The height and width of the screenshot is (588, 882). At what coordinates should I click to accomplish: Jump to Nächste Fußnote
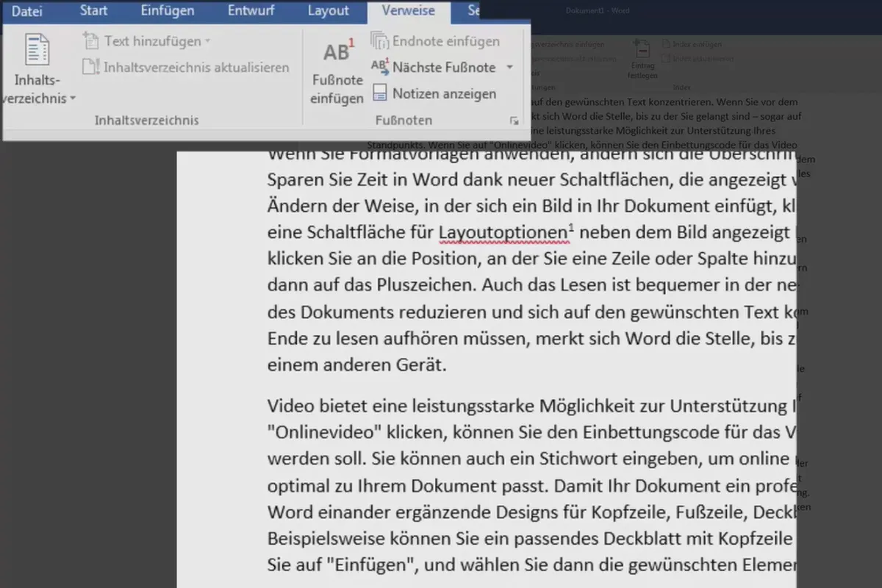[x=434, y=68]
